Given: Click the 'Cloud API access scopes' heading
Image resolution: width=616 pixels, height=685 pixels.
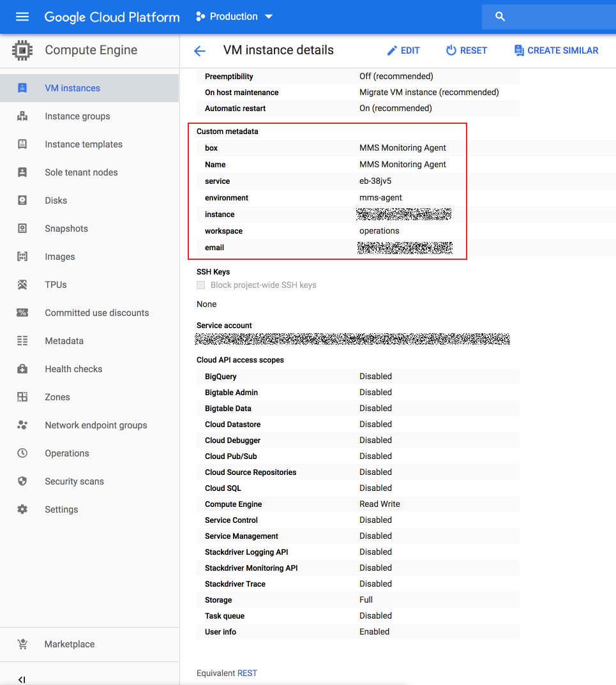Looking at the screenshot, I should click(240, 360).
